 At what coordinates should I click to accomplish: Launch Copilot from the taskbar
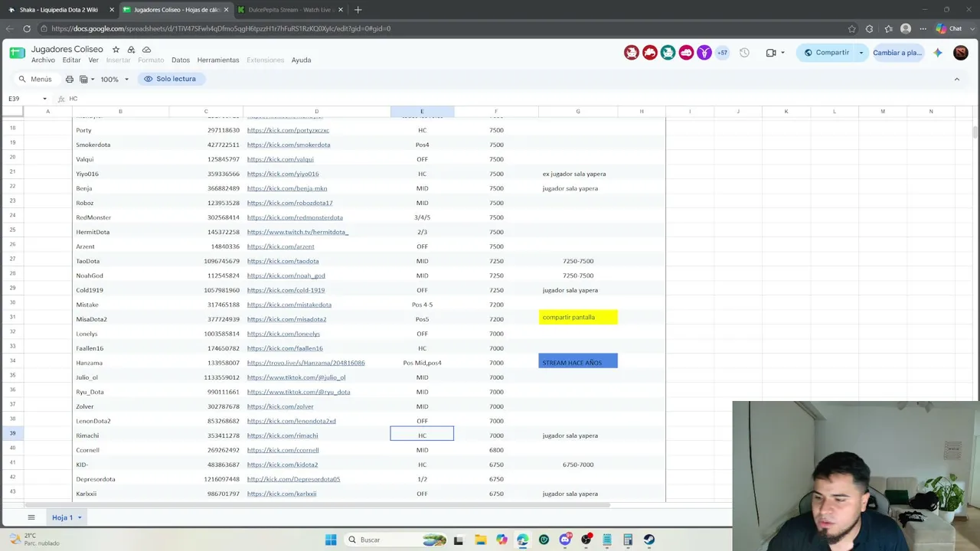coord(501,540)
